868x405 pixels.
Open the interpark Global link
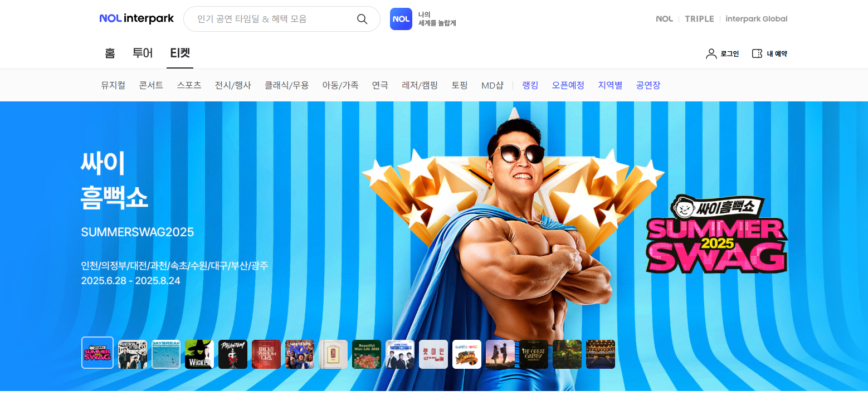pos(757,19)
